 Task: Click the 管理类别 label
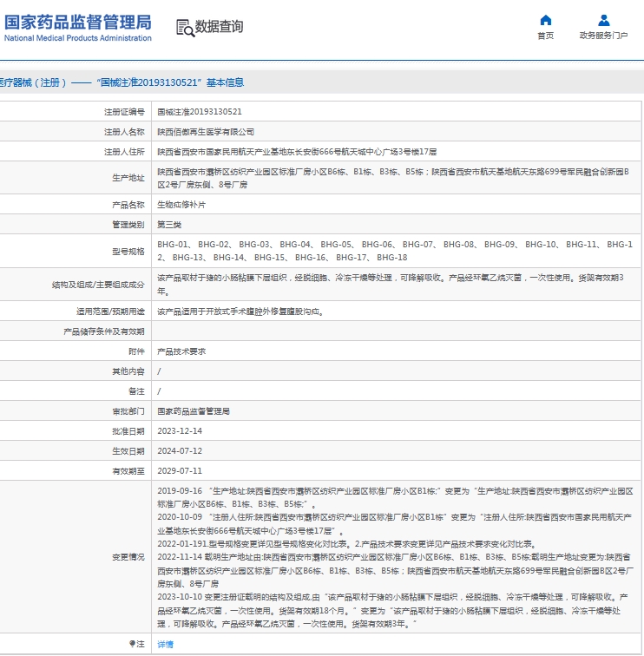tap(128, 225)
